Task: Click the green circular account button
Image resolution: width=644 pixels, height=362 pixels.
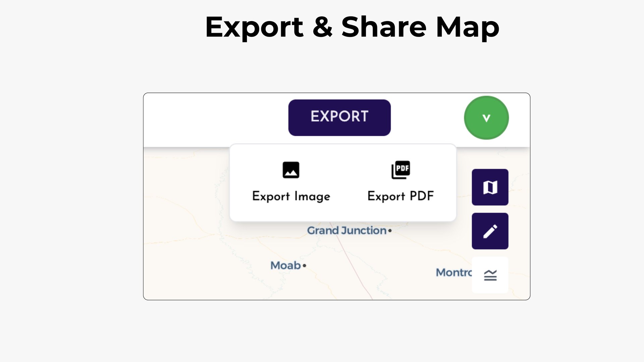Action: (486, 118)
